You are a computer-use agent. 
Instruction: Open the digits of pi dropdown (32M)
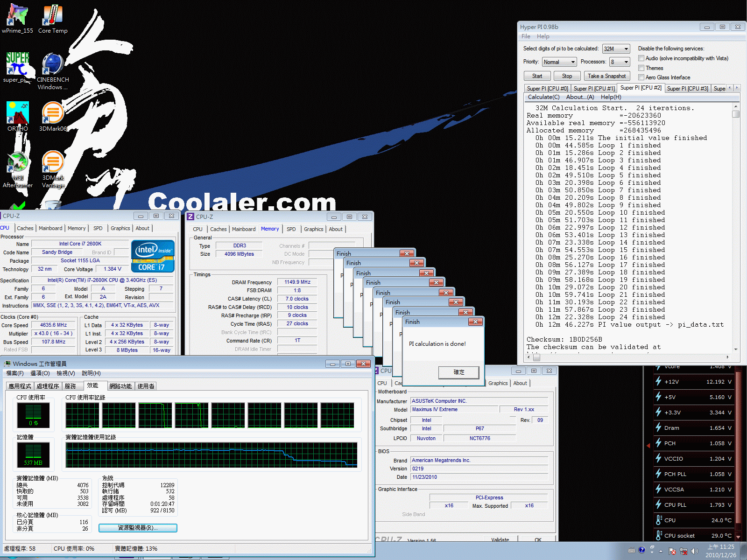pyautogui.click(x=616, y=49)
